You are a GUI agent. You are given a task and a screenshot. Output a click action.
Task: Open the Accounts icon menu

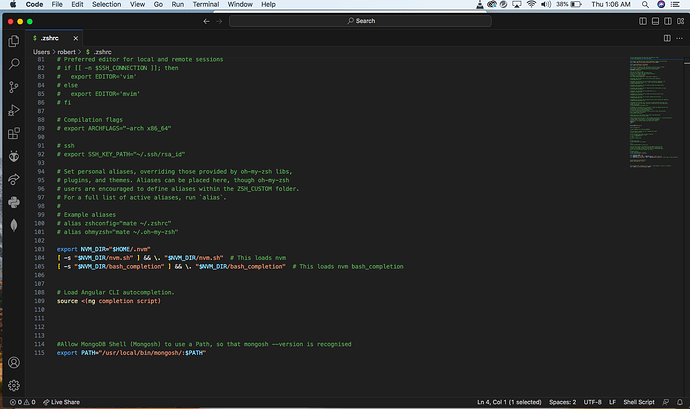tap(14, 362)
